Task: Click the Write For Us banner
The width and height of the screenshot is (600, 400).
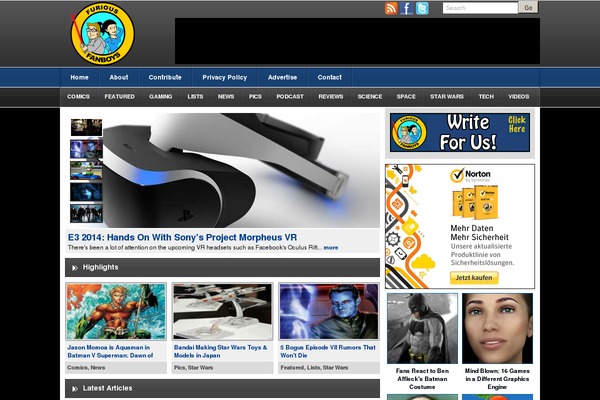Action: pyautogui.click(x=460, y=133)
